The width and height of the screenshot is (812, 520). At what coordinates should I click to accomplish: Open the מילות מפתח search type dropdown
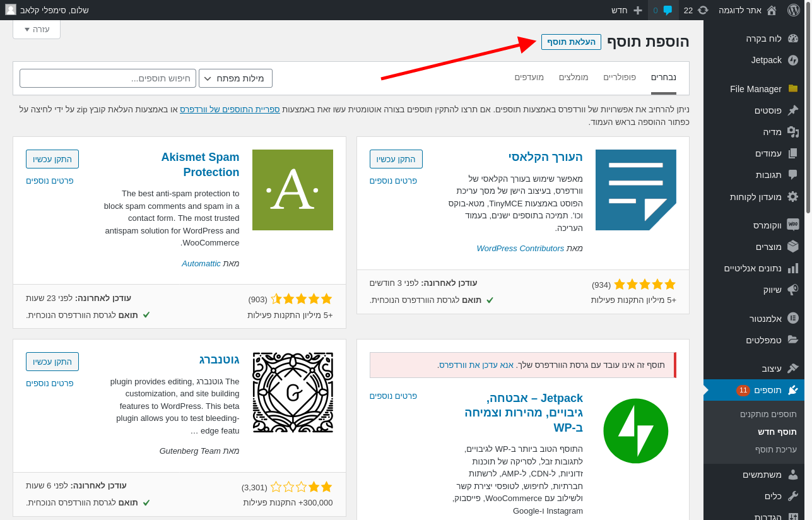tap(235, 78)
